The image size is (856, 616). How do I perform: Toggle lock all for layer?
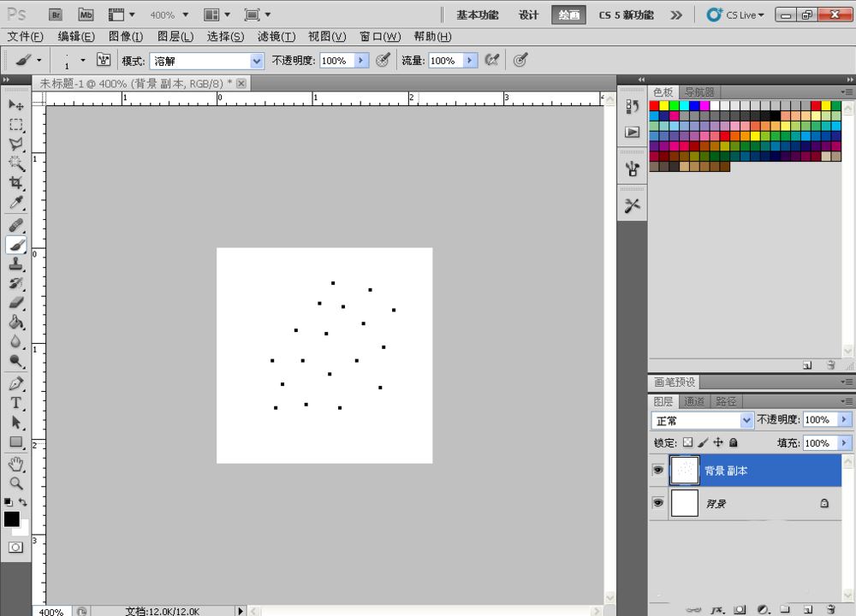734,442
